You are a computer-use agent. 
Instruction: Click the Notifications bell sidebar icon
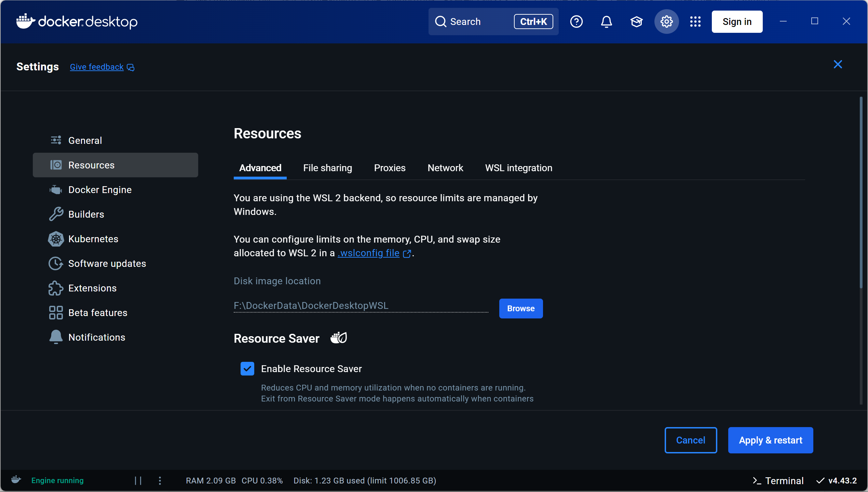coord(56,337)
